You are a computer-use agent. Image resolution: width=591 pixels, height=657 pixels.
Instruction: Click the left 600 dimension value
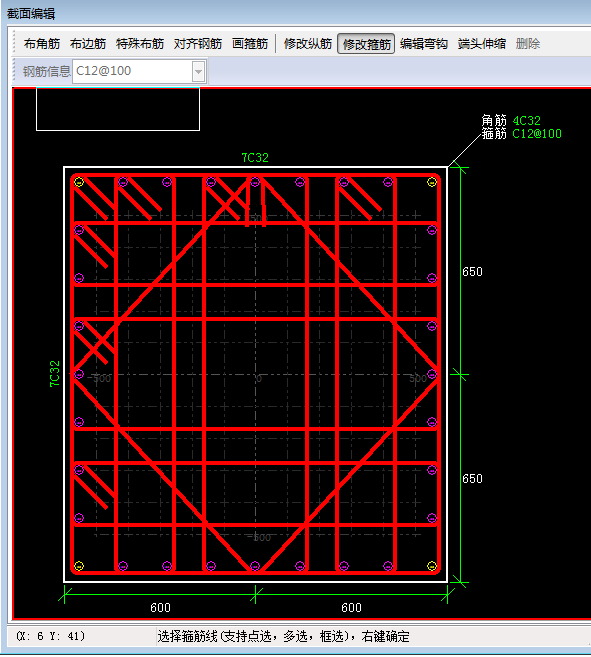pyautogui.click(x=160, y=608)
